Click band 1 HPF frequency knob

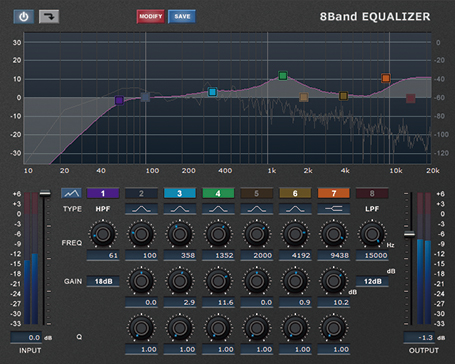point(103,234)
